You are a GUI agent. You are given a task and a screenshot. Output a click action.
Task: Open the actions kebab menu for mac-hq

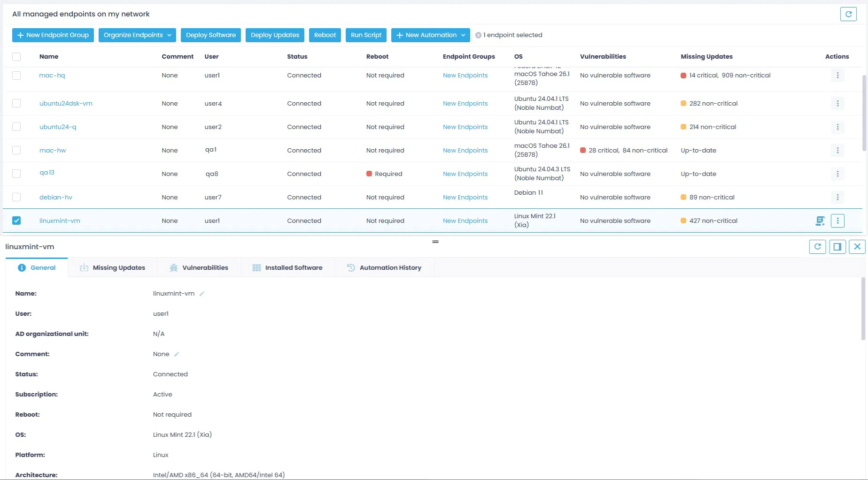tap(837, 75)
